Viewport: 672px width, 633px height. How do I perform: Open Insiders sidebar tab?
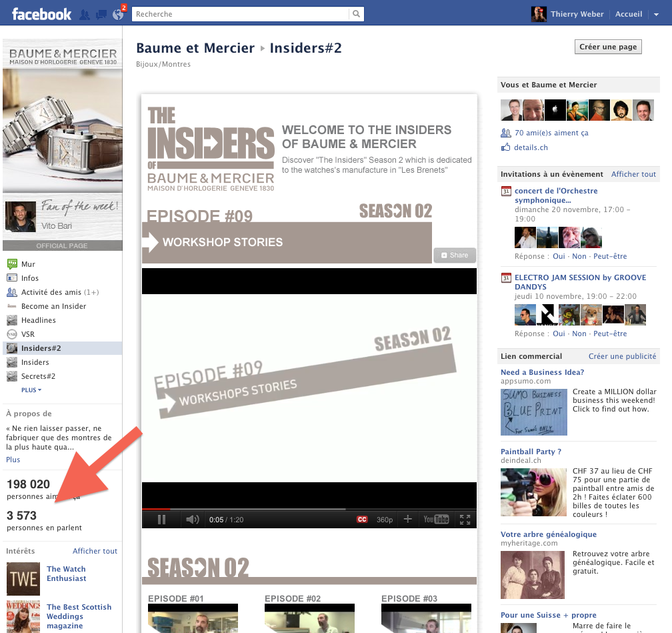(35, 362)
